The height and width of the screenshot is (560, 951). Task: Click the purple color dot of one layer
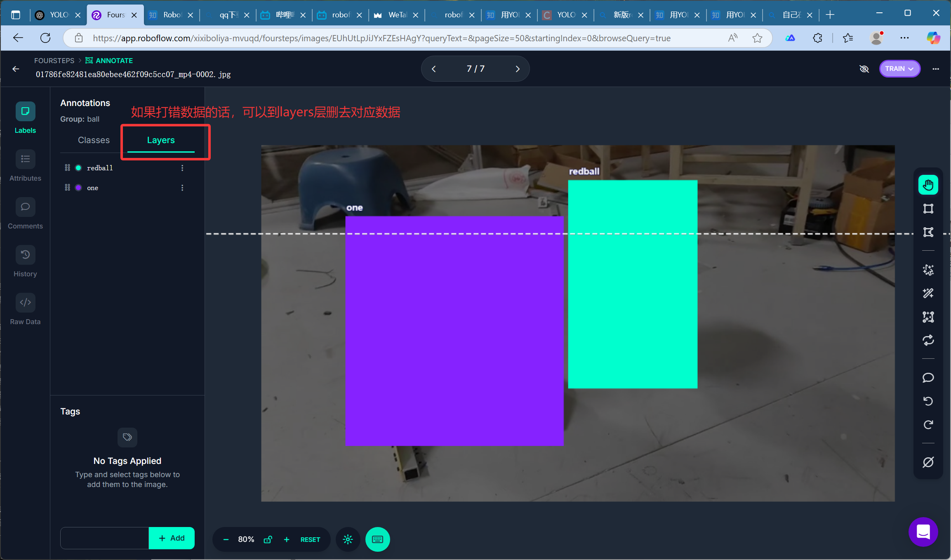point(78,188)
